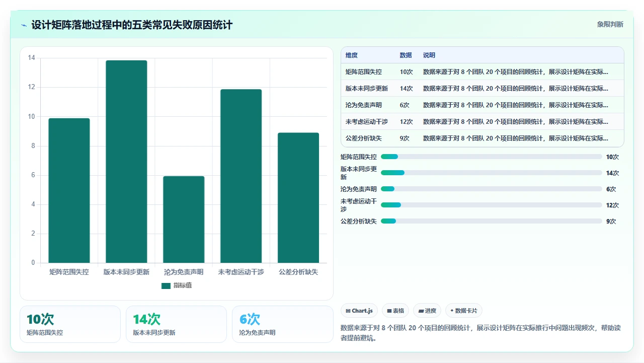The height and width of the screenshot is (363, 644).
Task: Click the 公差分析缺失 progress row label
Action: (359, 222)
